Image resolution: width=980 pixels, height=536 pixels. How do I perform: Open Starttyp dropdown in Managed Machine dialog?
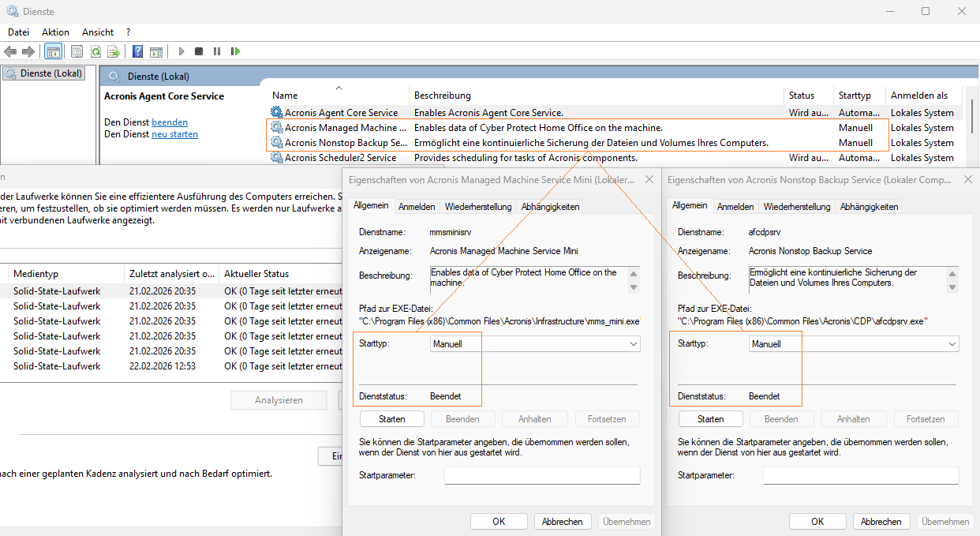click(x=535, y=344)
